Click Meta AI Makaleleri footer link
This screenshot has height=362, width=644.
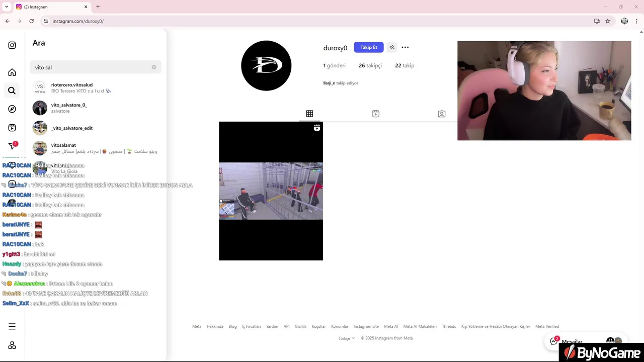coord(420,326)
